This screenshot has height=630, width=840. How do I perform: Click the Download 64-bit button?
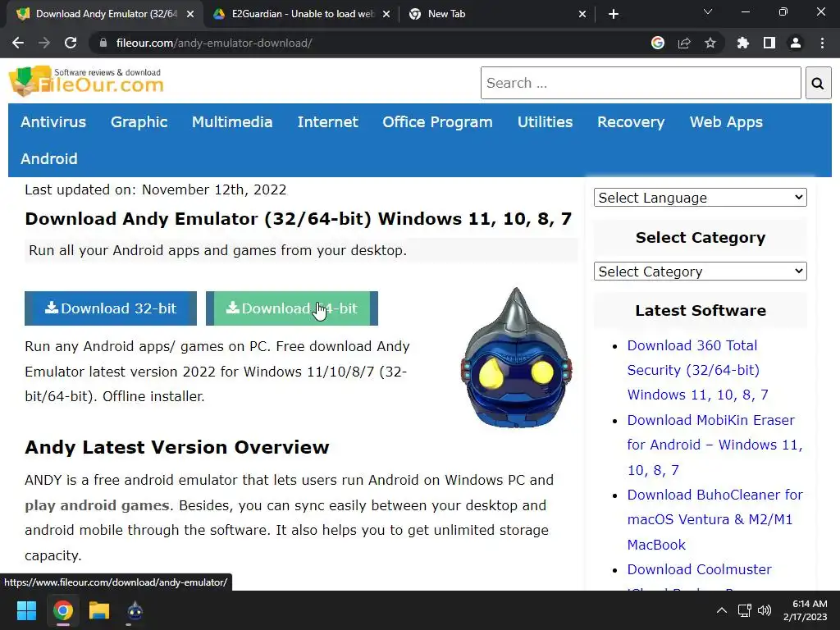(x=292, y=308)
